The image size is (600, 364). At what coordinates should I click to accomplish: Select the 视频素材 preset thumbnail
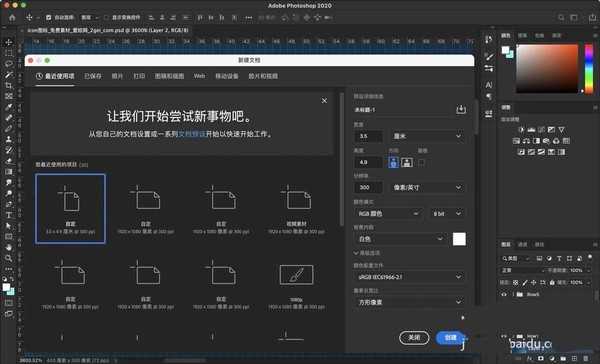(297, 209)
